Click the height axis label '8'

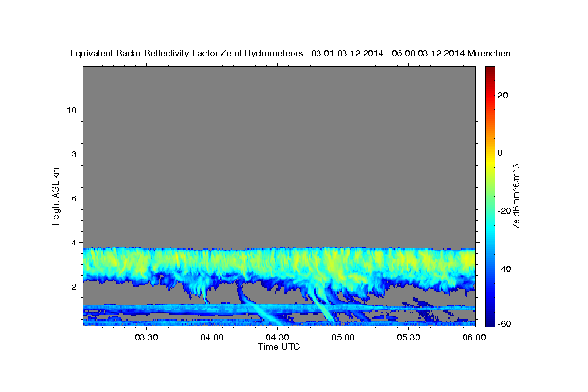point(73,154)
